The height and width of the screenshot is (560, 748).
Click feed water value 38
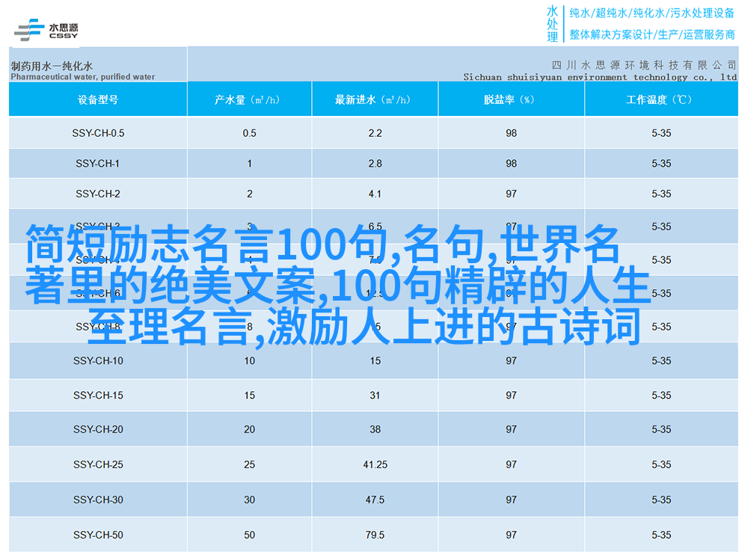[x=375, y=429]
